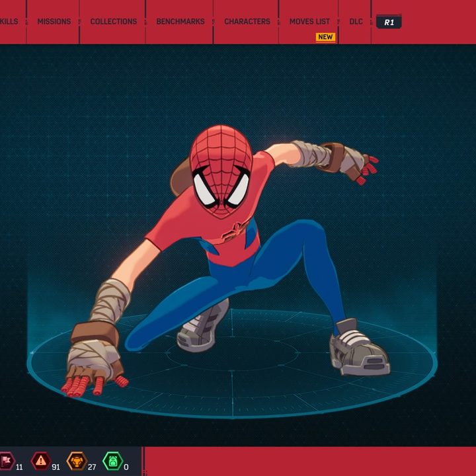476x476 pixels.
Task: Switch to the DLC tab
Action: point(356,22)
